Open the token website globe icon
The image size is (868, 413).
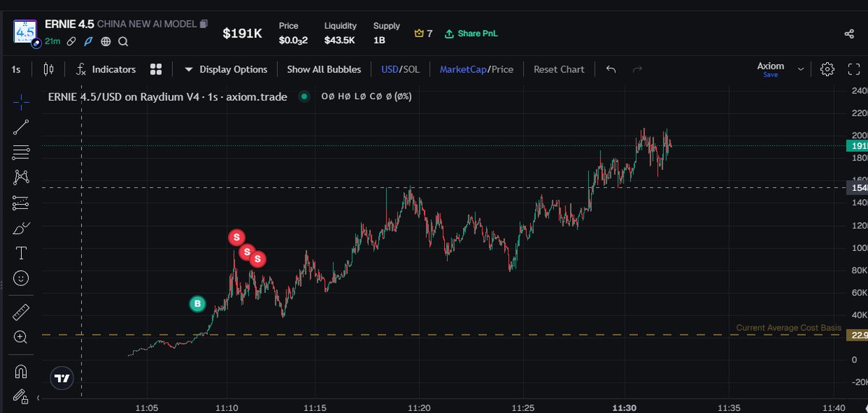106,42
